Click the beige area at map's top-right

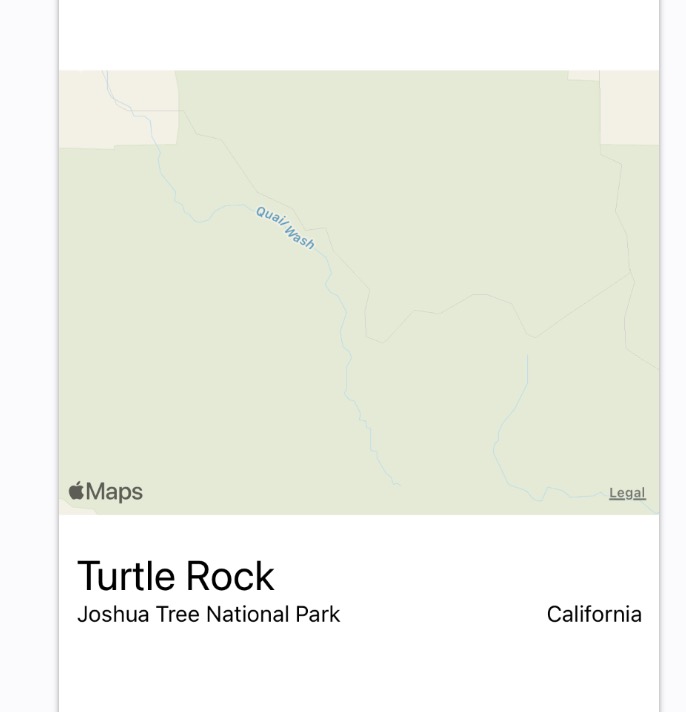click(x=629, y=107)
